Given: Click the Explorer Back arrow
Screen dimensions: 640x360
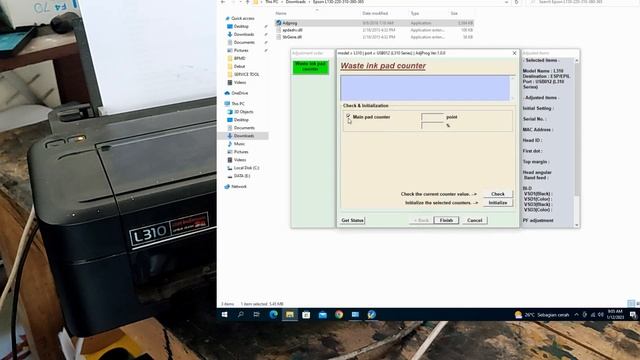Looking at the screenshot, I should click(x=223, y=2).
